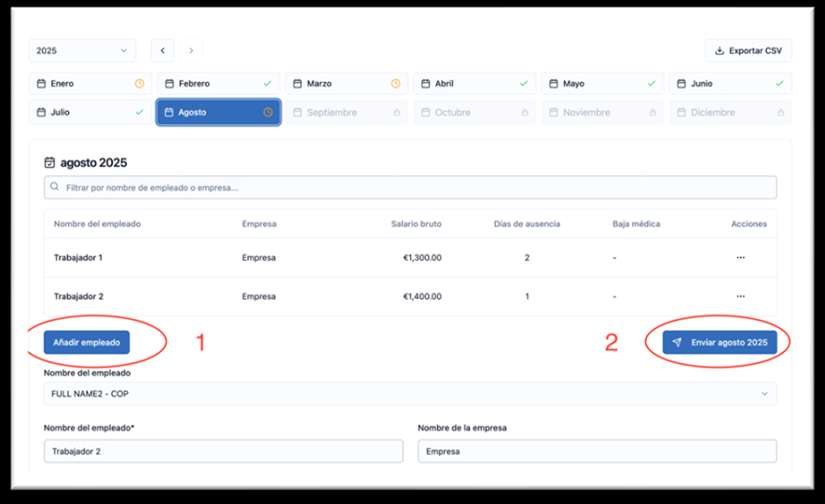Click the green checkmark on Febrero

pyautogui.click(x=268, y=84)
